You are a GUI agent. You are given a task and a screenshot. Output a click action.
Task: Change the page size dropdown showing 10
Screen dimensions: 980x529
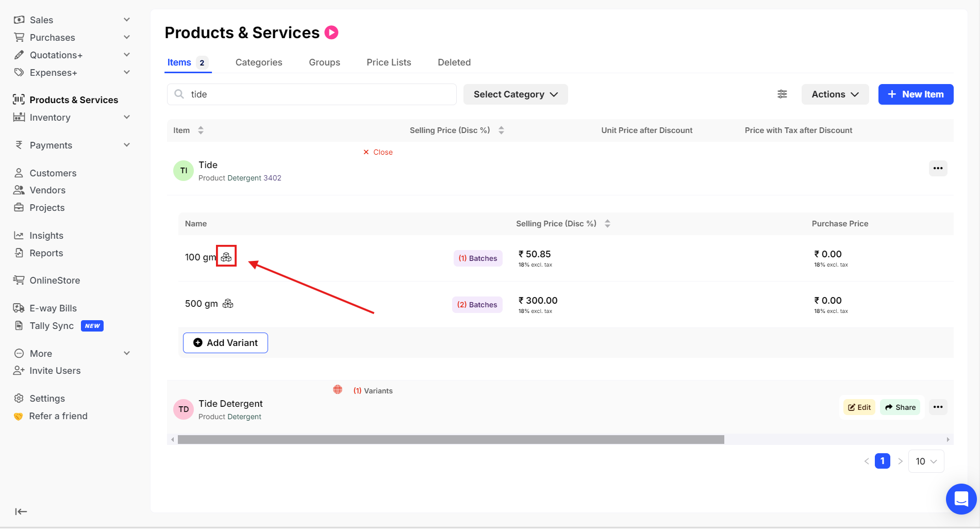[x=926, y=461]
